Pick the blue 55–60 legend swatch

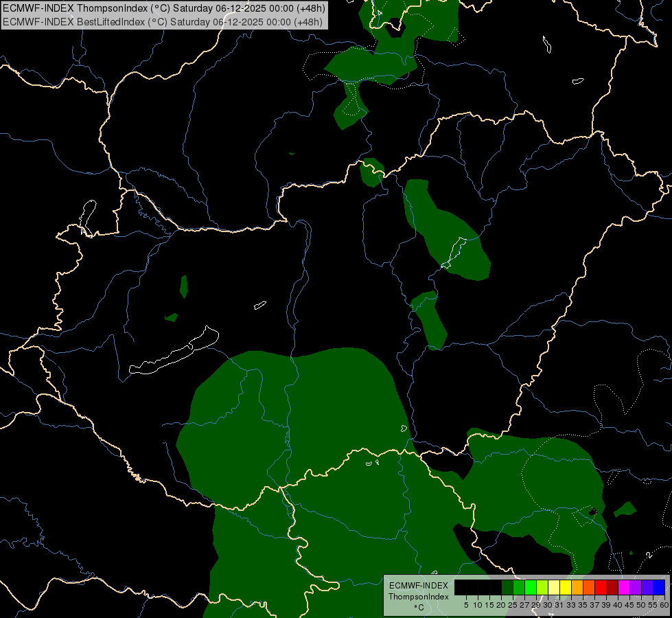click(659, 587)
